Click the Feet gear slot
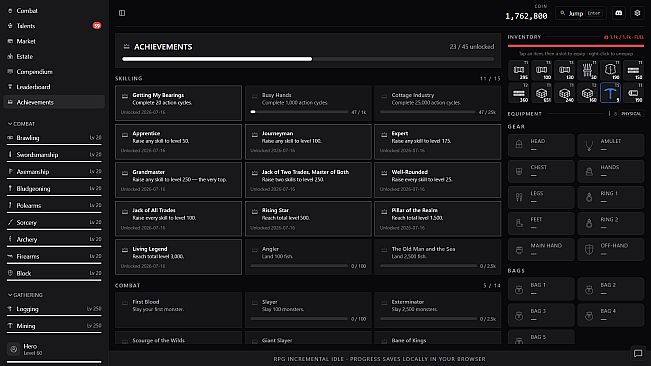 point(541,223)
